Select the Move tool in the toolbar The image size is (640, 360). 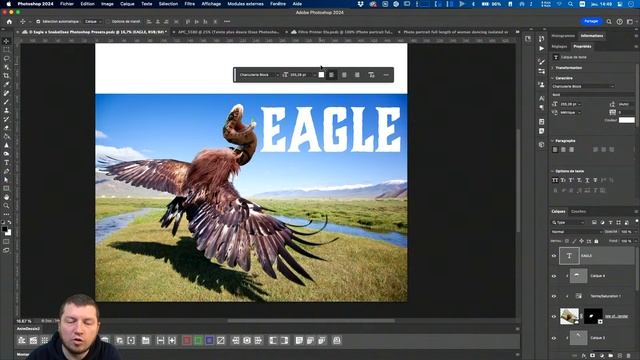[x=6, y=41]
